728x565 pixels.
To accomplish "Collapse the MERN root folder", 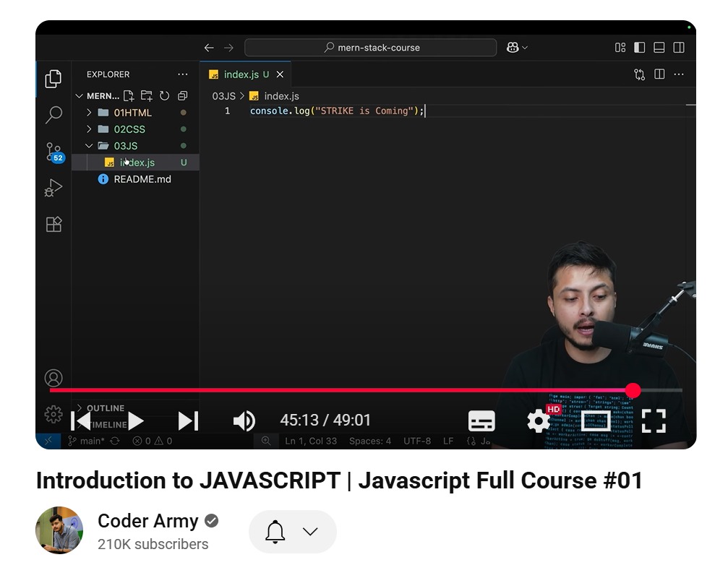I will point(79,96).
